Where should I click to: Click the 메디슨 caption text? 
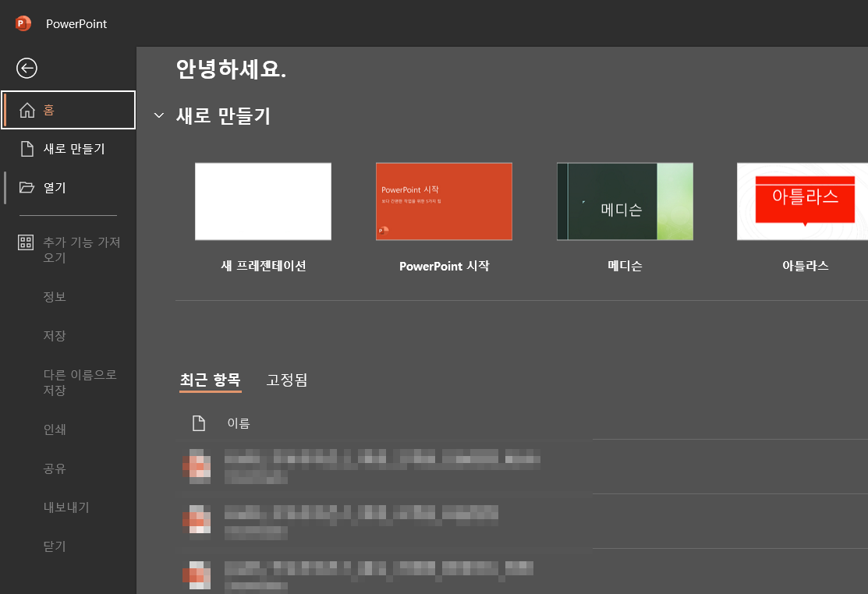tap(625, 266)
